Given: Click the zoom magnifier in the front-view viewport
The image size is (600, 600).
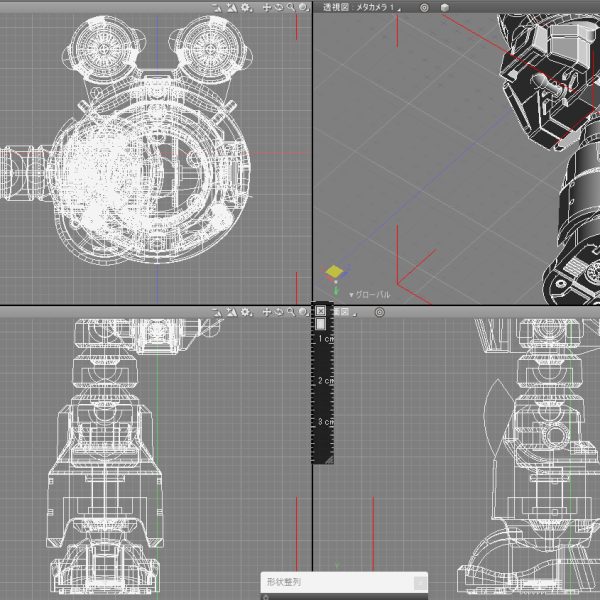Looking at the screenshot, I should [x=290, y=313].
